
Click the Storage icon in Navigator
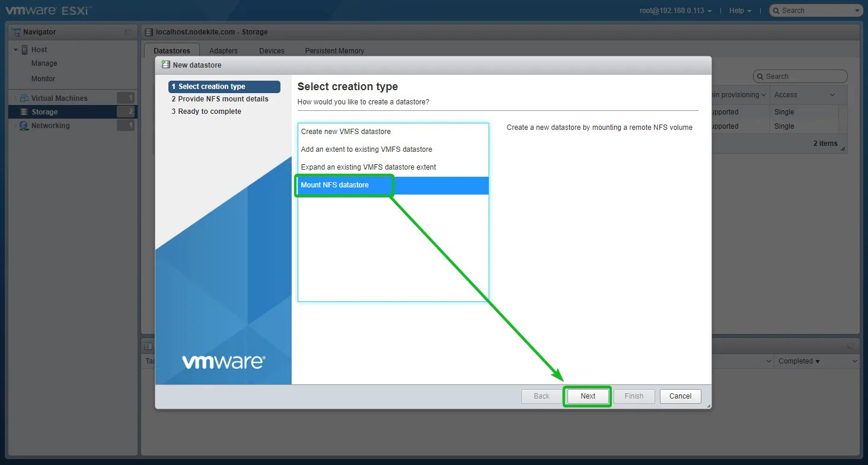[x=24, y=112]
